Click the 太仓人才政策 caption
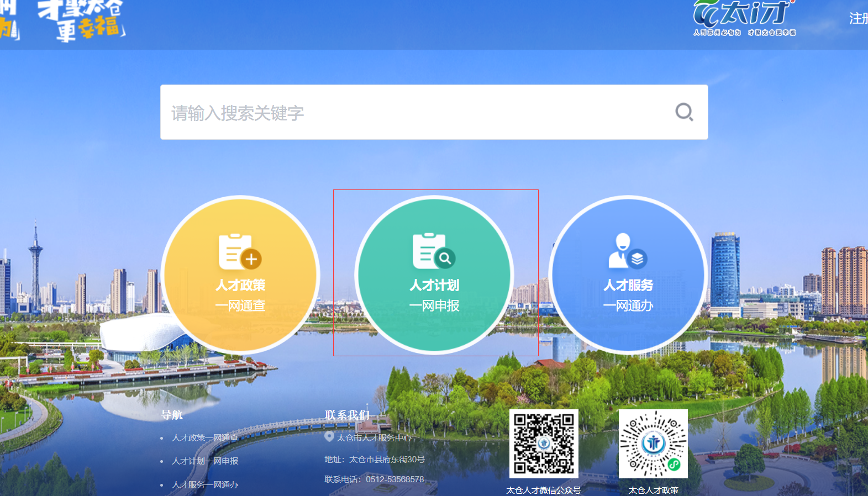The image size is (868, 496). coord(654,490)
